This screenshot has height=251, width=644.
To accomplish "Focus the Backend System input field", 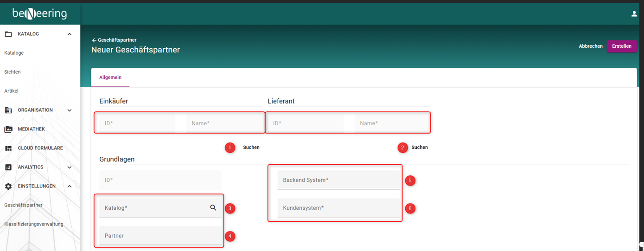I will click(338, 180).
